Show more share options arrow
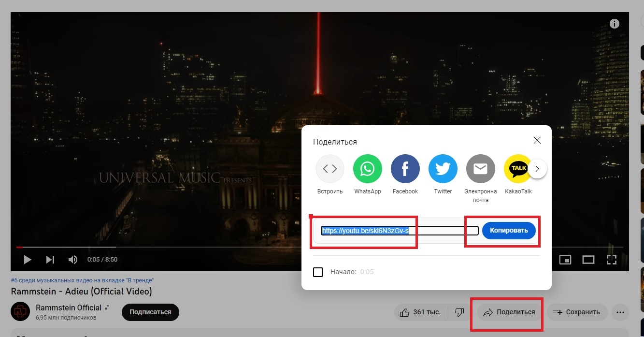The height and width of the screenshot is (337, 644). pos(537,169)
